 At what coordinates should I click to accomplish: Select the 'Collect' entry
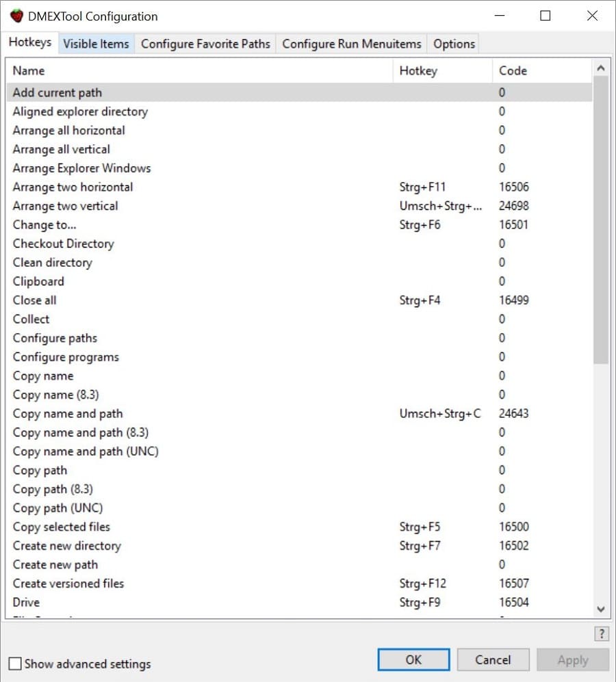pos(300,319)
